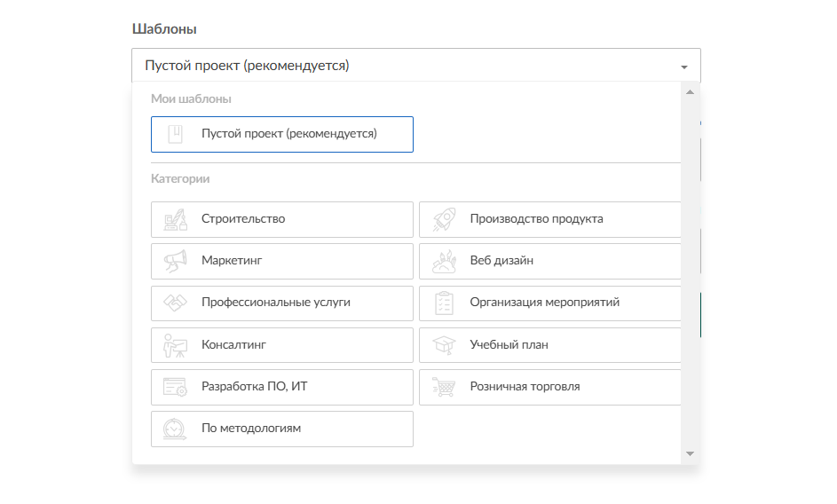Click the handshake professional services icon
Screen dimensions: 837x504
tap(175, 303)
